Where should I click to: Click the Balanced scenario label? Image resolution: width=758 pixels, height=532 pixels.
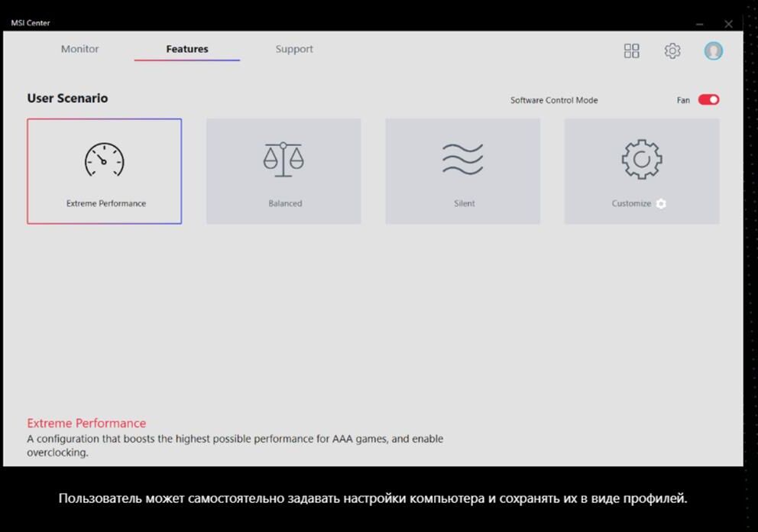coord(285,203)
